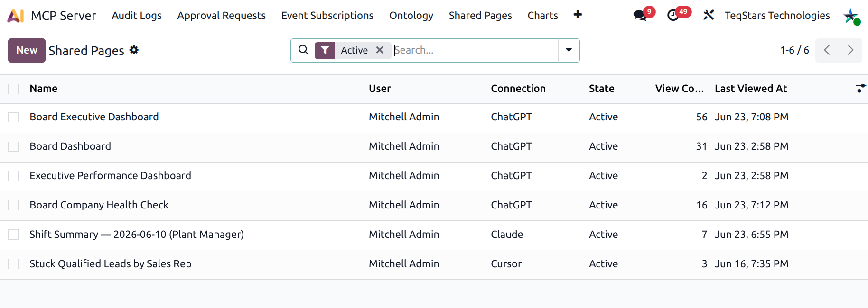Viewport: 868px width, 308px height.
Task: Sort by Last Viewed At column header
Action: click(x=751, y=89)
